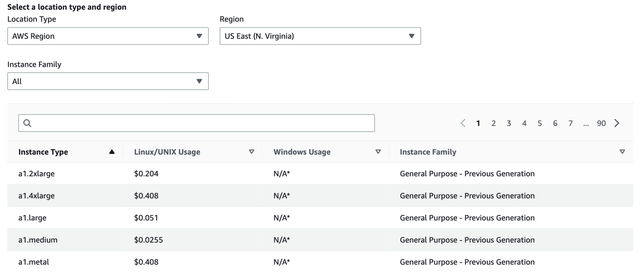Click the Instance Type column header

click(43, 152)
